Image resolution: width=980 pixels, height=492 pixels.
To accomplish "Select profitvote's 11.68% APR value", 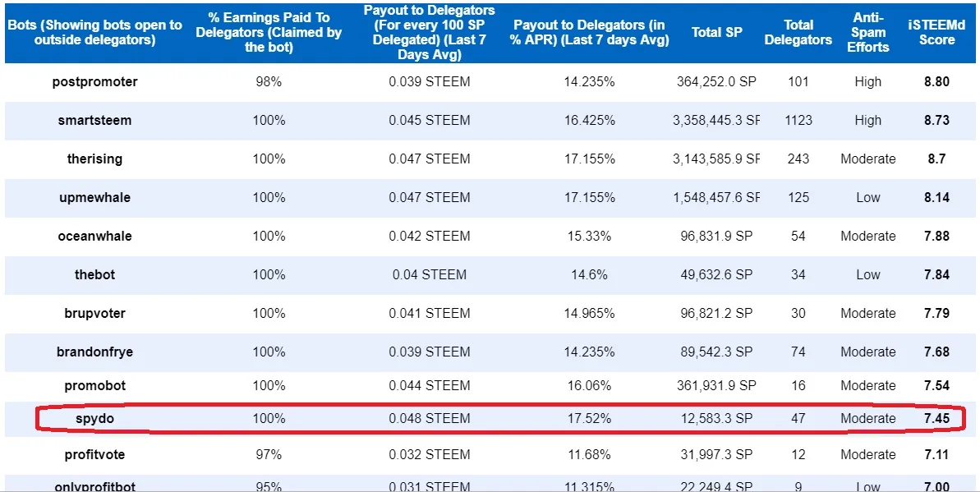I will 590,454.
